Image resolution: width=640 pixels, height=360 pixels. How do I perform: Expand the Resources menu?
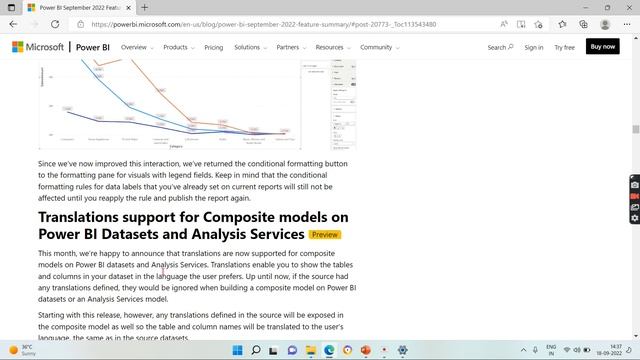click(x=333, y=47)
